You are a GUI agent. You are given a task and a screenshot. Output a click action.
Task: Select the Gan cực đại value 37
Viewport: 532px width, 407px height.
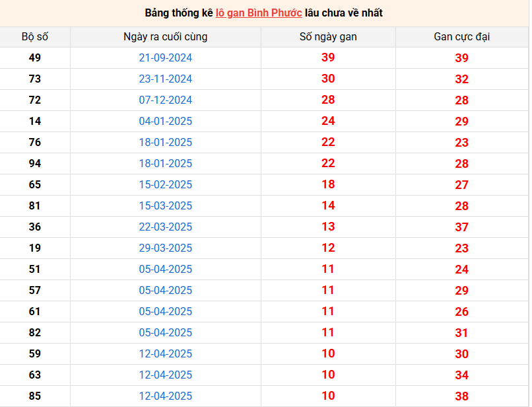(x=461, y=227)
